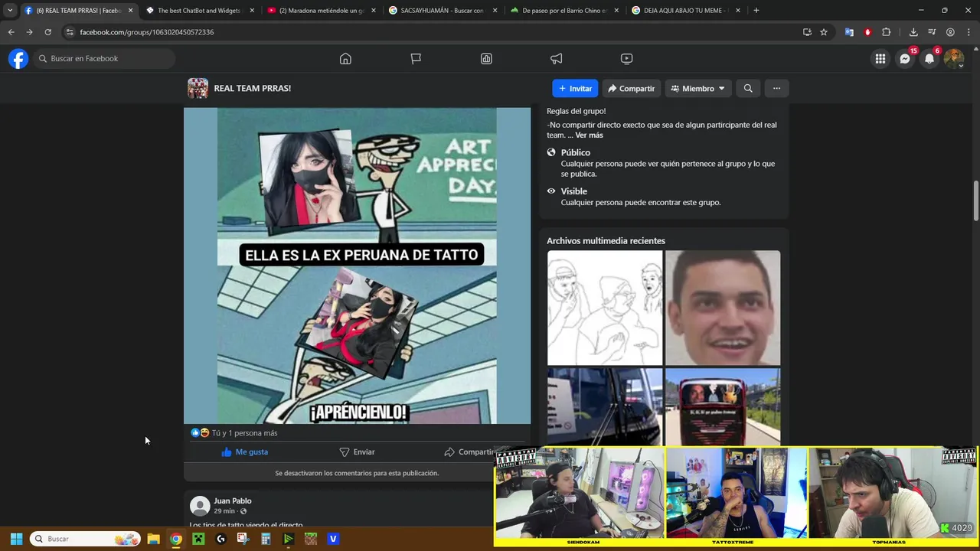Switch to the Barrio Chino tab
The height and width of the screenshot is (551, 980).
pyautogui.click(x=563, y=11)
